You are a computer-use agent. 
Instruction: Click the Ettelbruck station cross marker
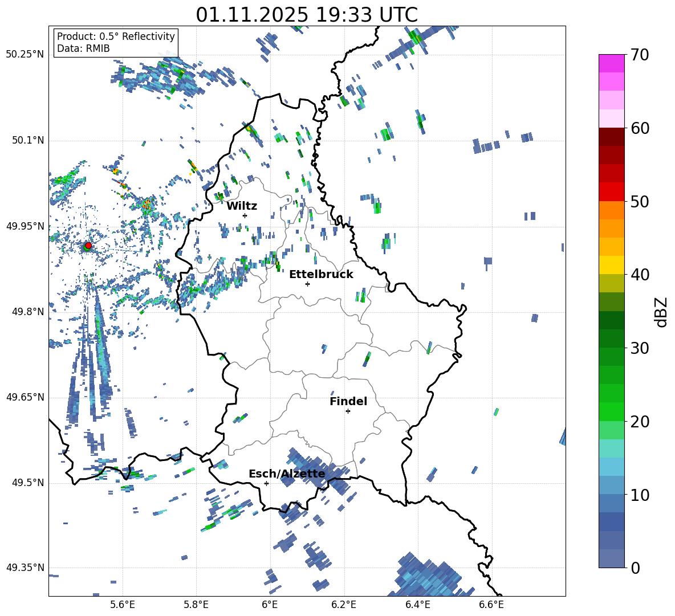tap(307, 284)
